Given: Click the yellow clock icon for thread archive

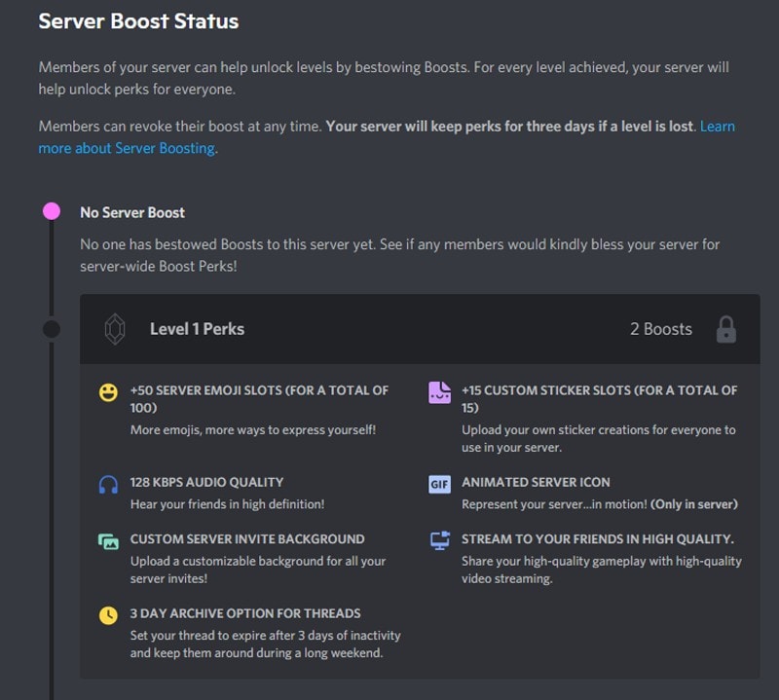Looking at the screenshot, I should [108, 615].
